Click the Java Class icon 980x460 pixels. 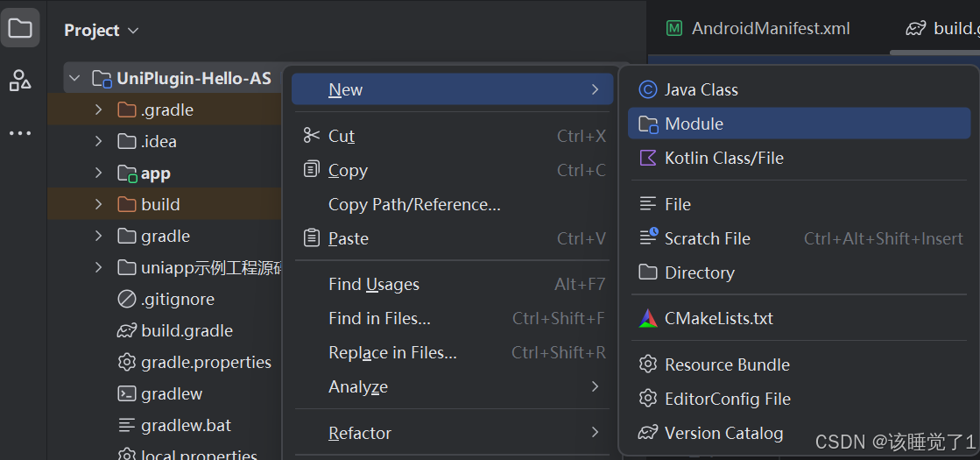pos(648,89)
